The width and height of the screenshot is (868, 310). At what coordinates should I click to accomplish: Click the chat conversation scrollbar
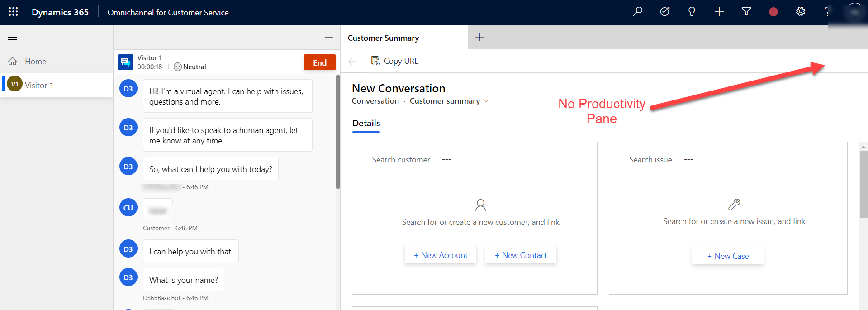pos(338,132)
